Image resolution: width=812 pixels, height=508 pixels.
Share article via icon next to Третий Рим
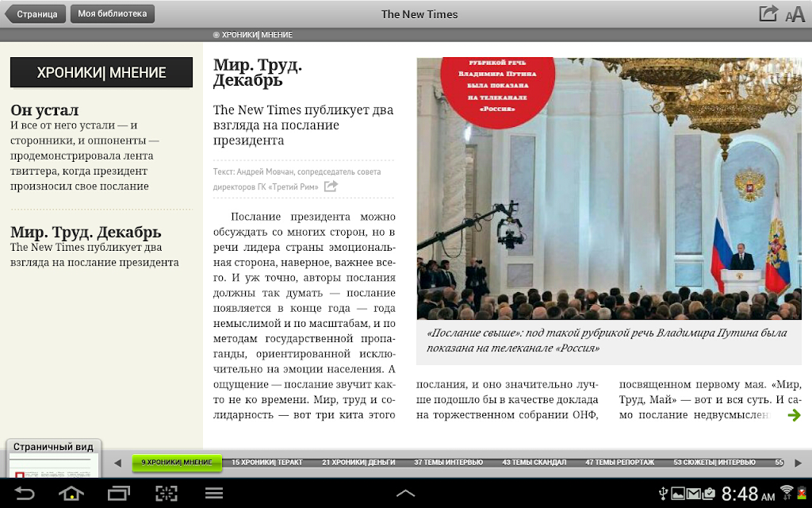pos(331,186)
